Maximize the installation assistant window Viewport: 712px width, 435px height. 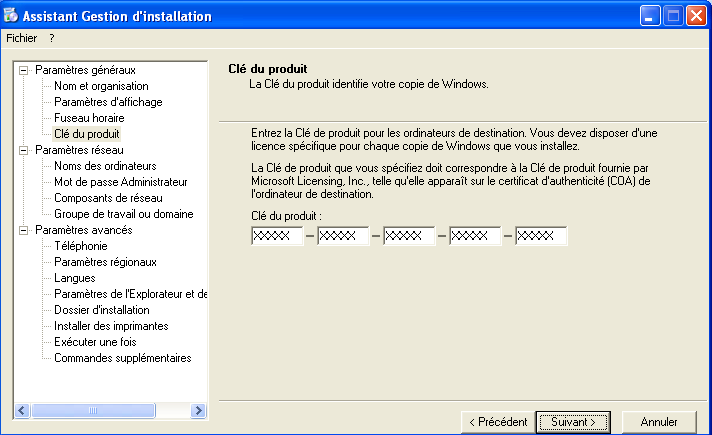(x=672, y=16)
